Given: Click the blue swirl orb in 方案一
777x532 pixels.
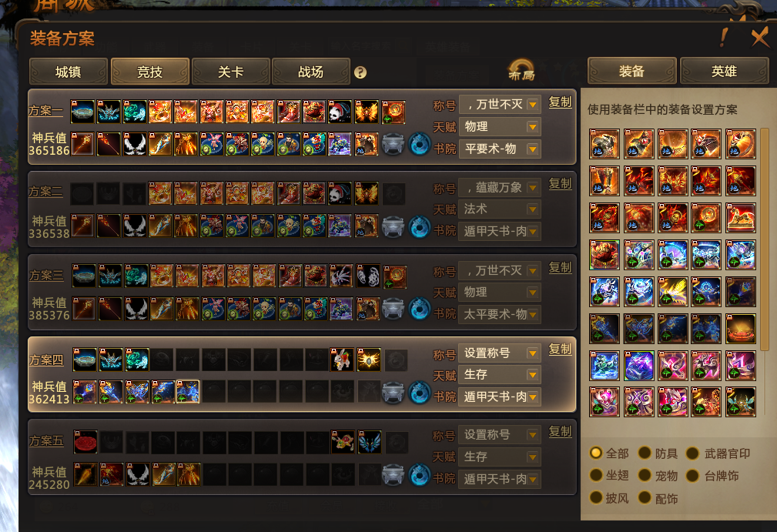Looking at the screenshot, I should pyautogui.click(x=419, y=144).
